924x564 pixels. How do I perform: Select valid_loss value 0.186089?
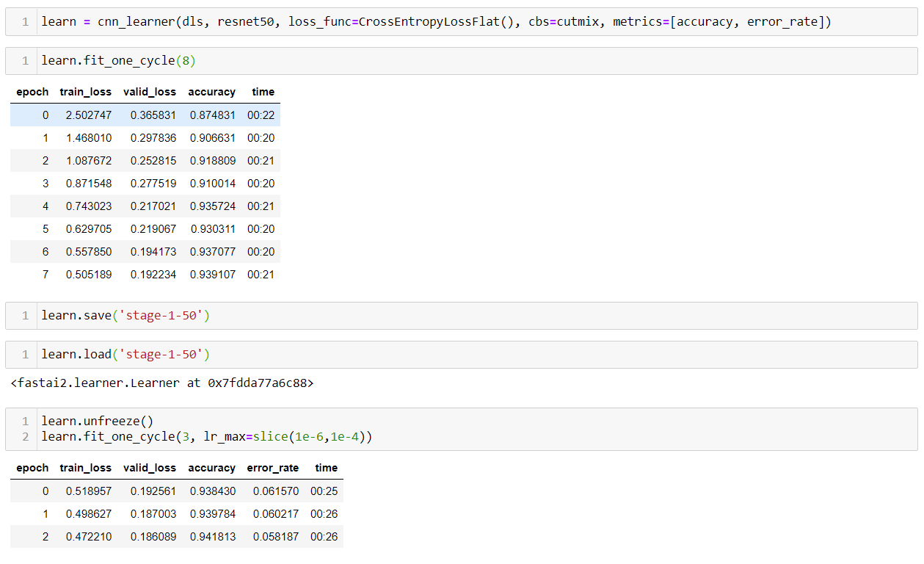(x=153, y=537)
